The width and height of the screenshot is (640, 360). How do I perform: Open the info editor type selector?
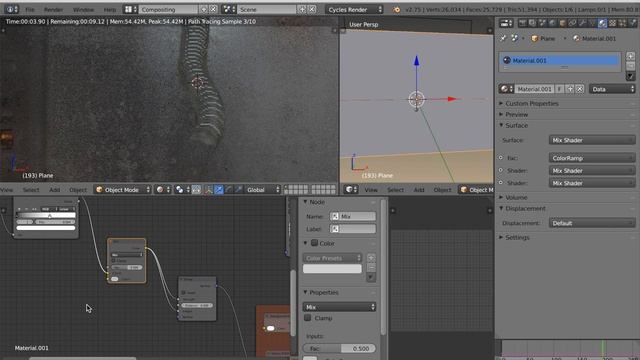coord(11,9)
